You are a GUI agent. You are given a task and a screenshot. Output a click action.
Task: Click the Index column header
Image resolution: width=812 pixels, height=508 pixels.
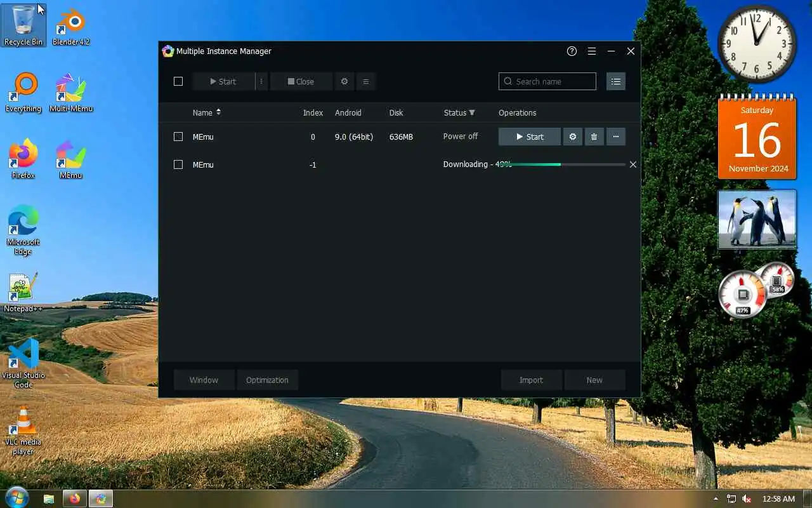pyautogui.click(x=313, y=112)
